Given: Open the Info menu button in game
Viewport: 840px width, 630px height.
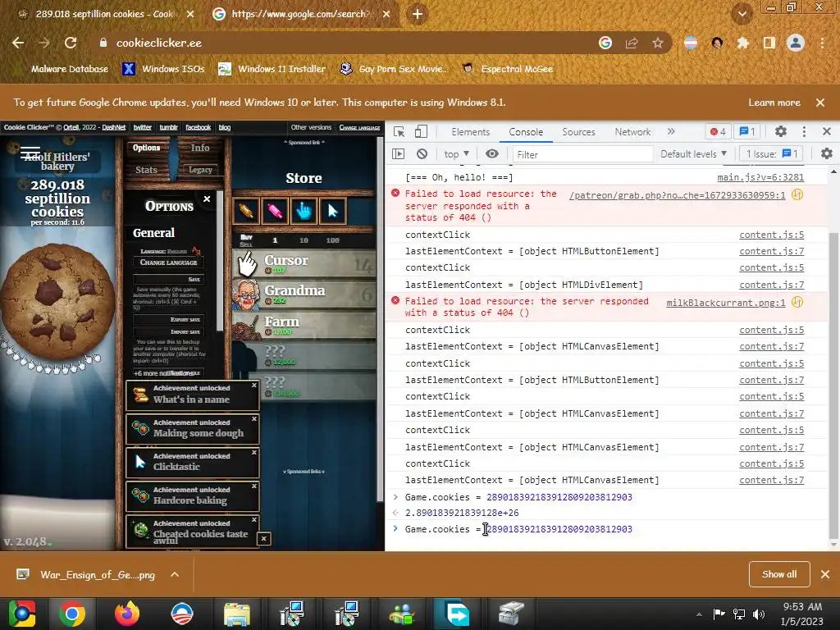Looking at the screenshot, I should pyautogui.click(x=200, y=148).
